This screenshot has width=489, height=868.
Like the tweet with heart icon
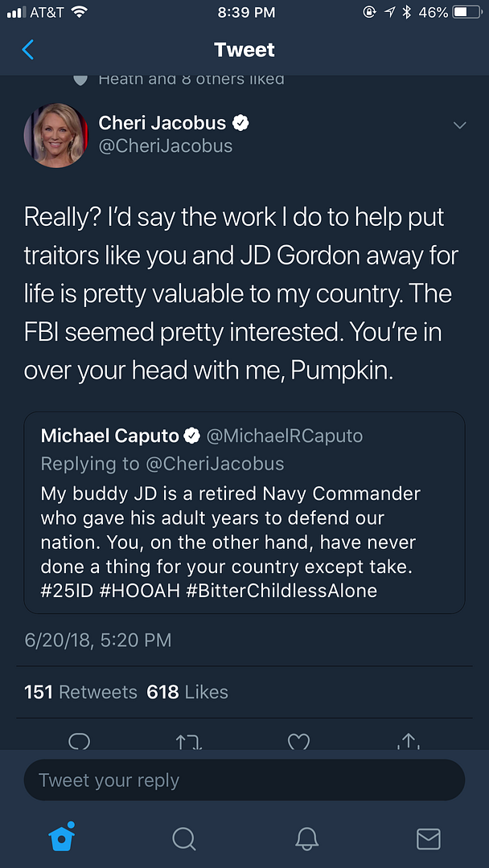coord(298,742)
